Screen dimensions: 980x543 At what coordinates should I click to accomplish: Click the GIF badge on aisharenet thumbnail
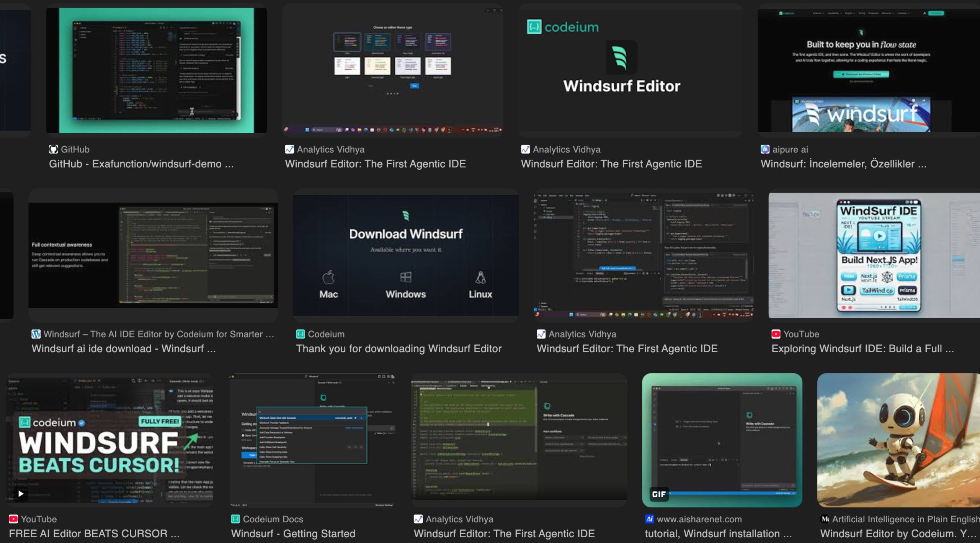pyautogui.click(x=658, y=494)
